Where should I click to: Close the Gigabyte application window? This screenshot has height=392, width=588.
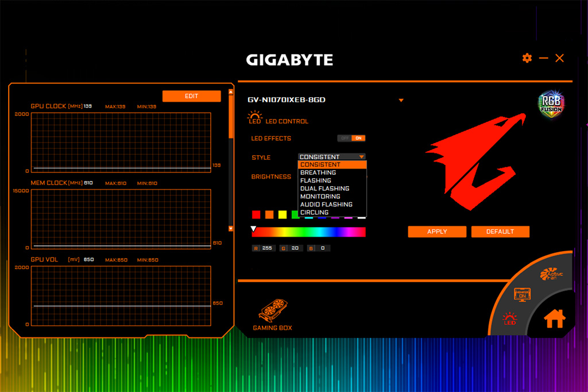point(559,58)
